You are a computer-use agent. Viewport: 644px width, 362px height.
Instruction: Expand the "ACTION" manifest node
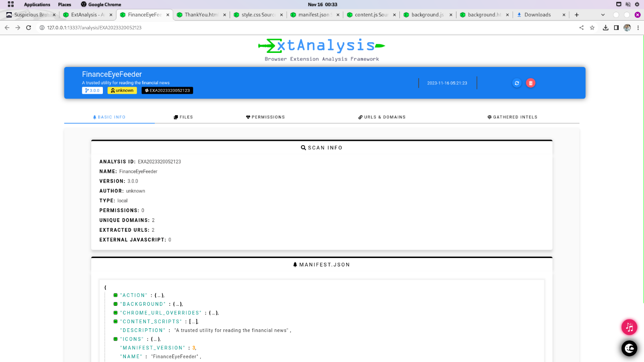click(x=116, y=295)
